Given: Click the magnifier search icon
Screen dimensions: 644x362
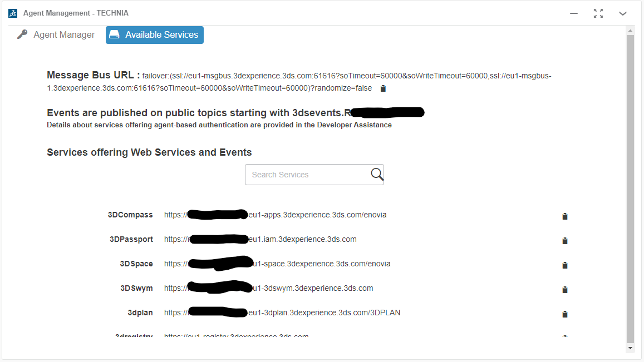Looking at the screenshot, I should [377, 175].
